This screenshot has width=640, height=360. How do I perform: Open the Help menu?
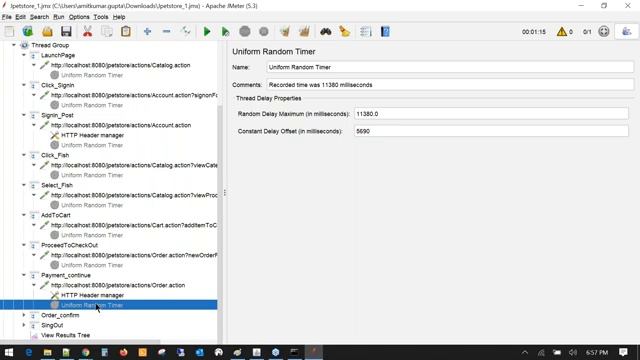point(119,17)
